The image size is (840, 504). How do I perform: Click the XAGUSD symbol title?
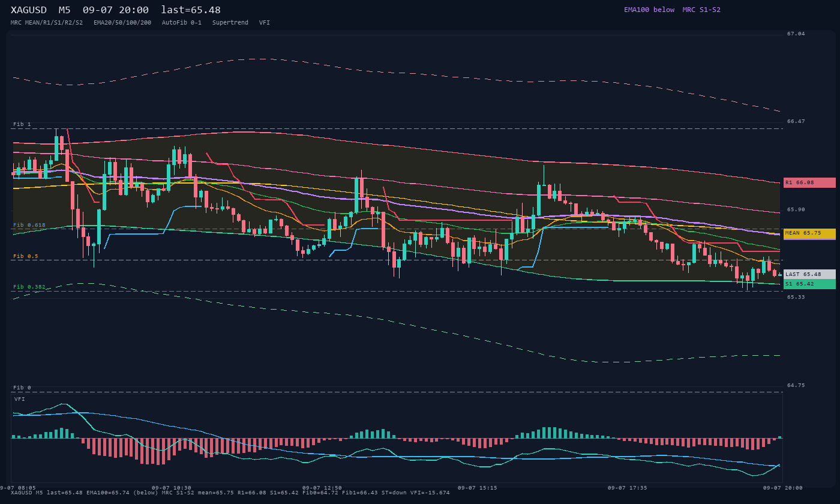(30, 10)
